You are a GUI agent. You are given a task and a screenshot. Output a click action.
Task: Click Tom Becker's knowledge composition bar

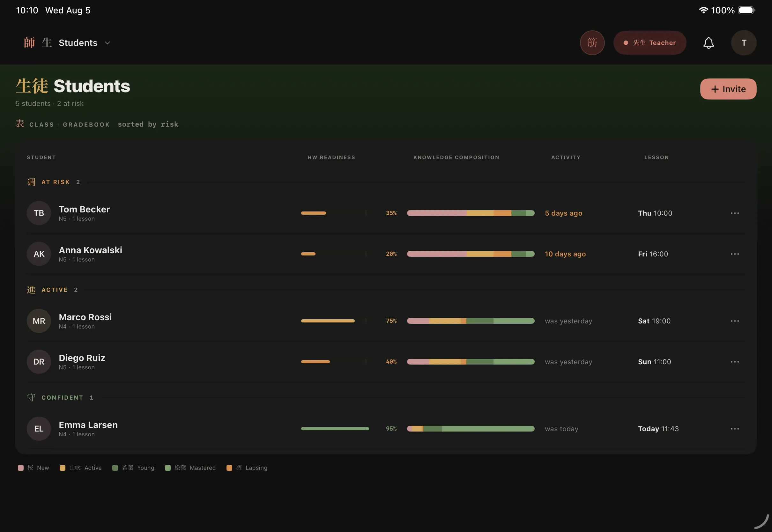click(470, 213)
